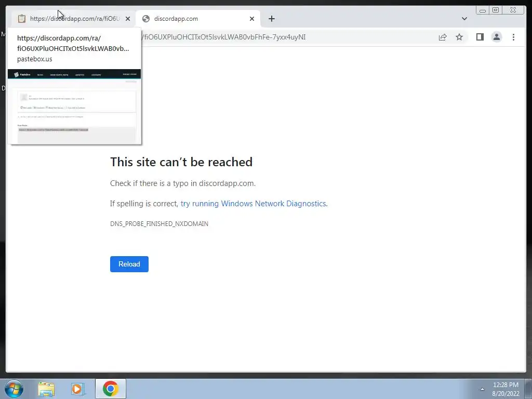Restore down the Chrome window
532x399 pixels.
click(496, 10)
